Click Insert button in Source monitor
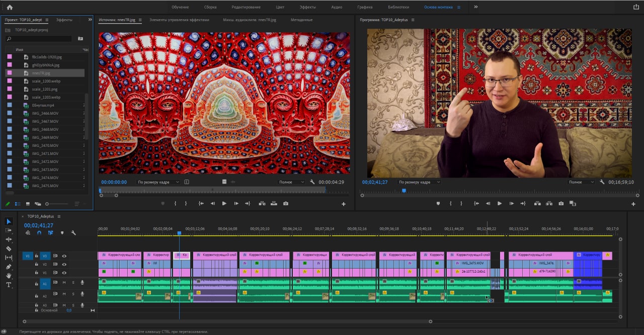This screenshot has height=335, width=644. [262, 204]
